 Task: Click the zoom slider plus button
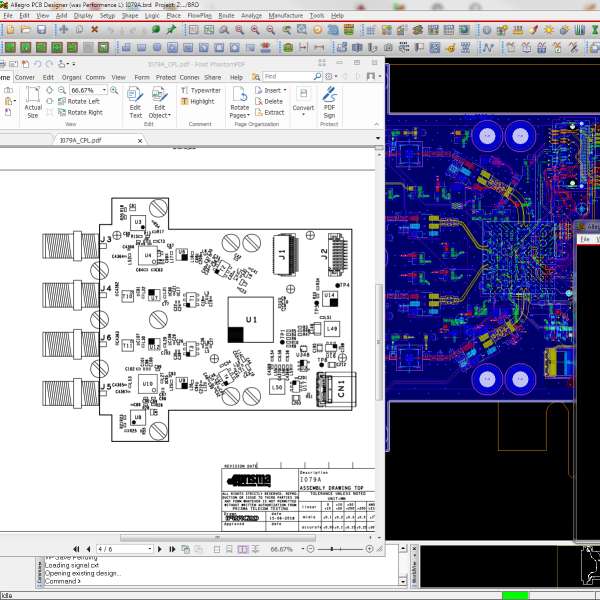[x=370, y=549]
